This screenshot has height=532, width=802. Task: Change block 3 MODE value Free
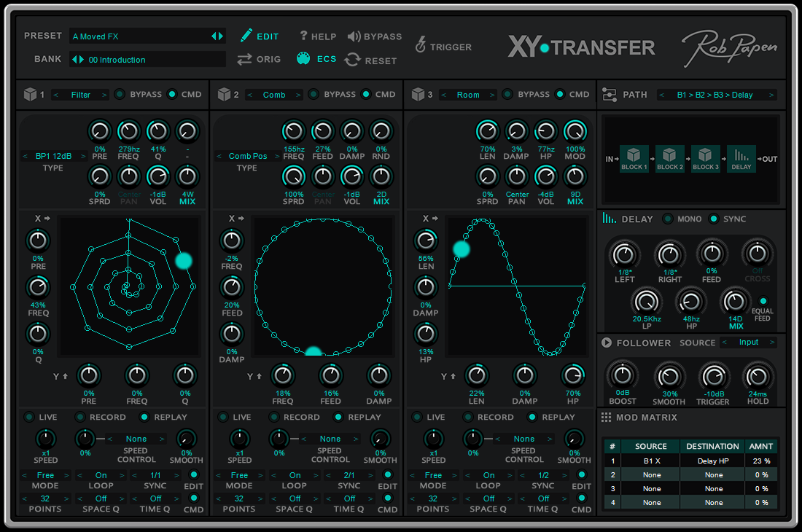pyautogui.click(x=433, y=475)
